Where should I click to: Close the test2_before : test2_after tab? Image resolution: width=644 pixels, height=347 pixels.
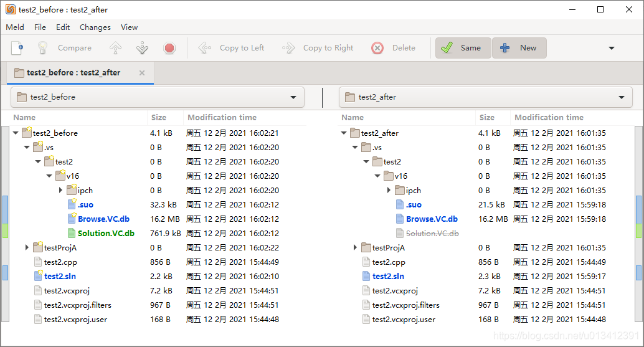(x=142, y=73)
